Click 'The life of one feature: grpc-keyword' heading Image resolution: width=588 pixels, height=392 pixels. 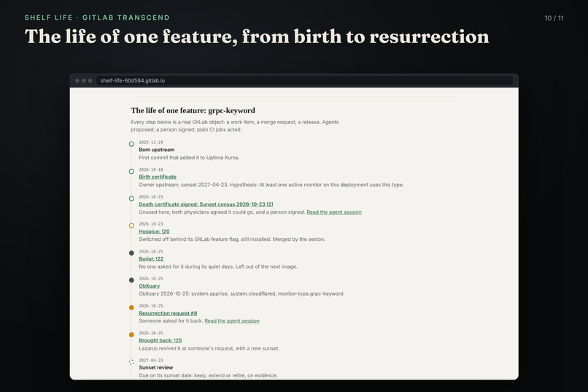[x=193, y=111]
